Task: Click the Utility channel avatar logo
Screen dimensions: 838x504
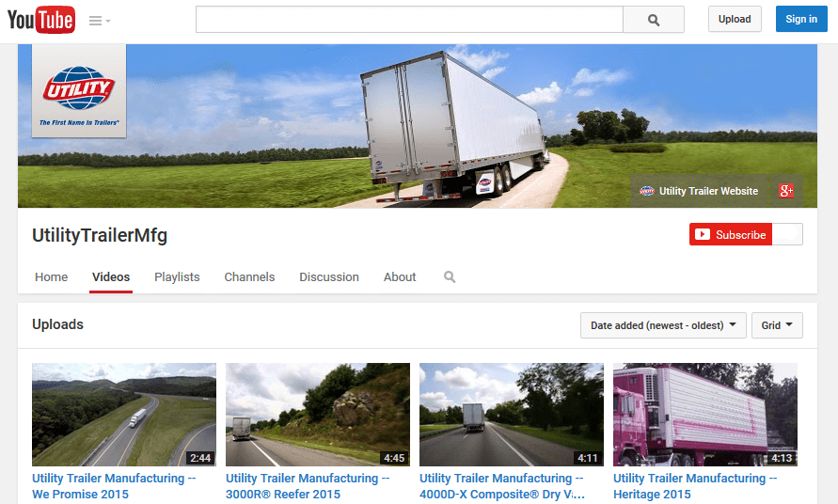Action: 79,91
